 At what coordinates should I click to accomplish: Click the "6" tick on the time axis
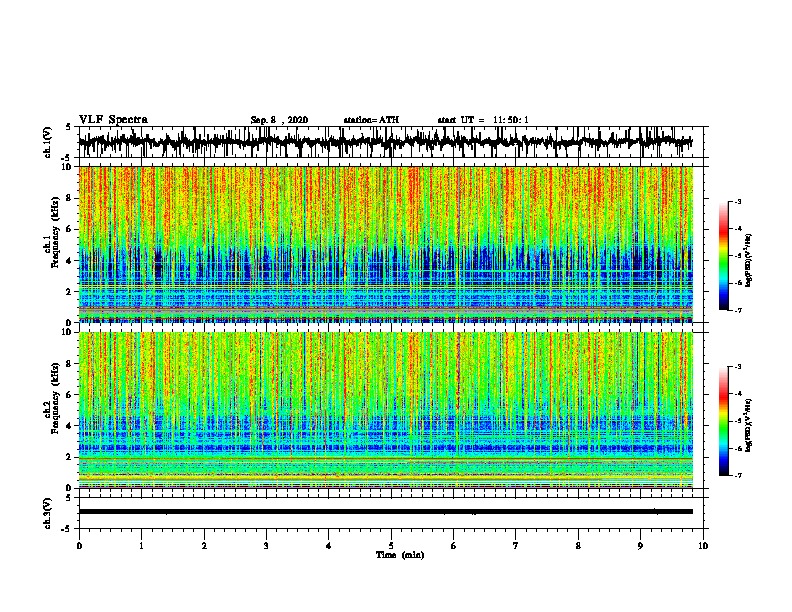pyautogui.click(x=454, y=546)
